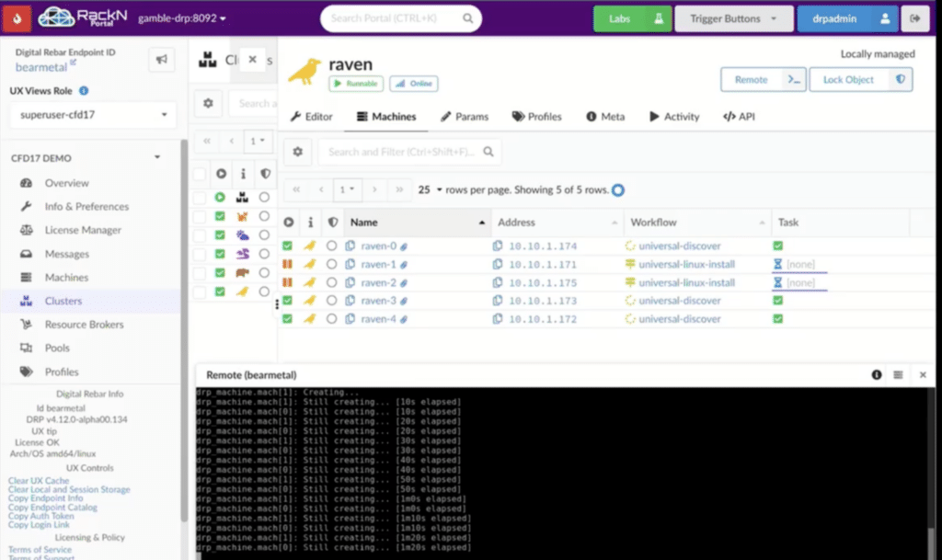The width and height of the screenshot is (942, 560).
Task: Open the bearmetal endpoint external link
Action: pos(74,63)
